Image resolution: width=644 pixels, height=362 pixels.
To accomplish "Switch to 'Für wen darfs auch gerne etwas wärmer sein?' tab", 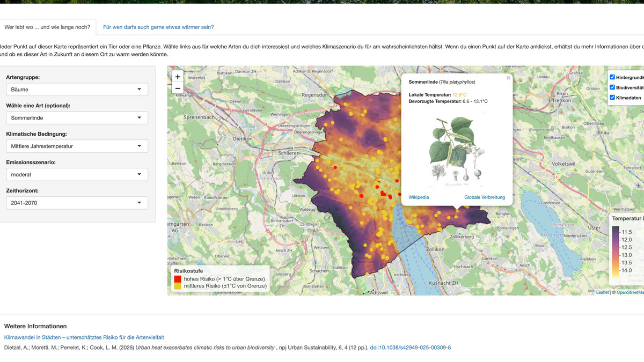I will pyautogui.click(x=158, y=27).
